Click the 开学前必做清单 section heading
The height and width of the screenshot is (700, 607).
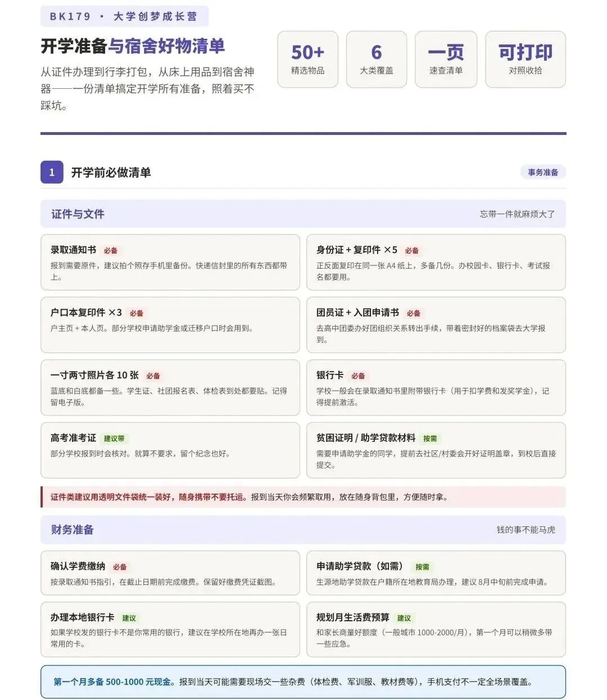pyautogui.click(x=111, y=173)
